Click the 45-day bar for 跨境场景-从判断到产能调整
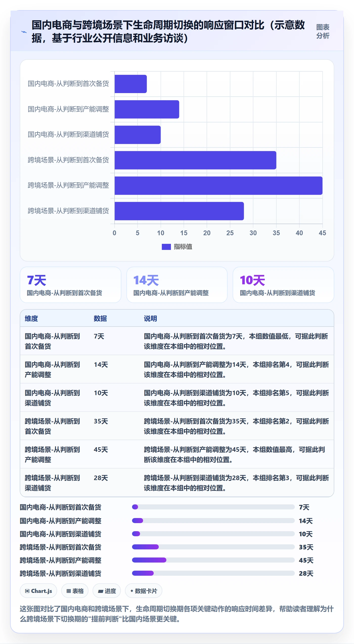Image resolution: width=354 pixels, height=644 pixels. (x=218, y=186)
